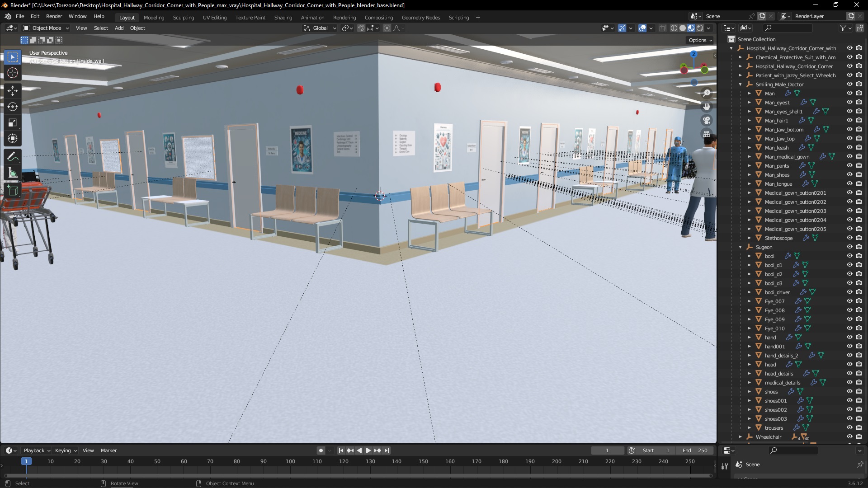Toggle viewport gizmos button
The width and height of the screenshot is (868, 488).
pos(622,28)
